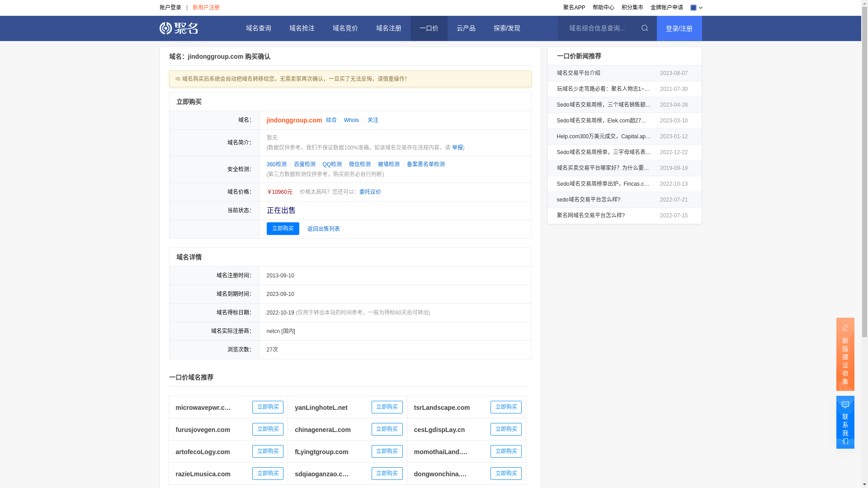
Task: Click the chat bubble 联系我们 icon
Action: [x=845, y=405]
